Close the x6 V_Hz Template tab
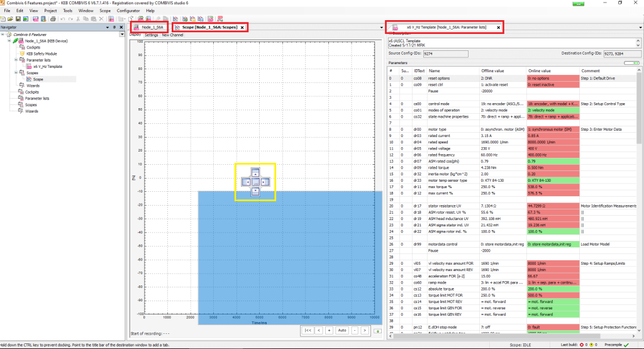 coord(499,28)
